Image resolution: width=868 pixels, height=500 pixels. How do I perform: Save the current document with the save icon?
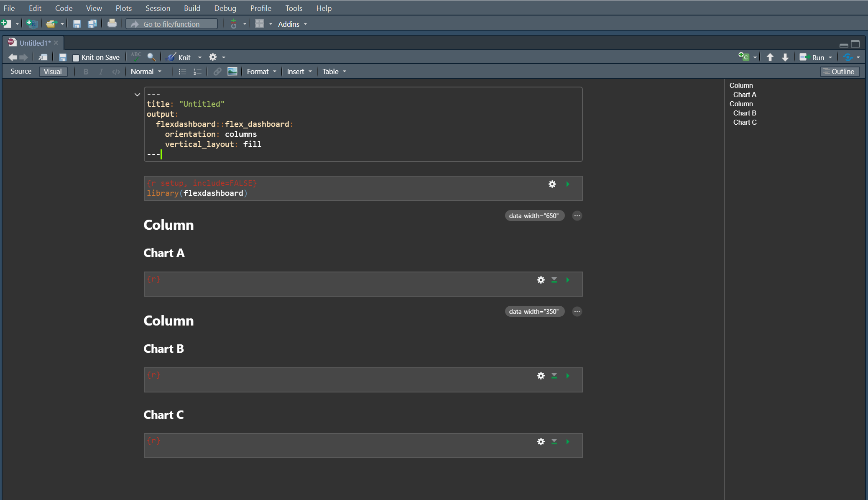77,23
